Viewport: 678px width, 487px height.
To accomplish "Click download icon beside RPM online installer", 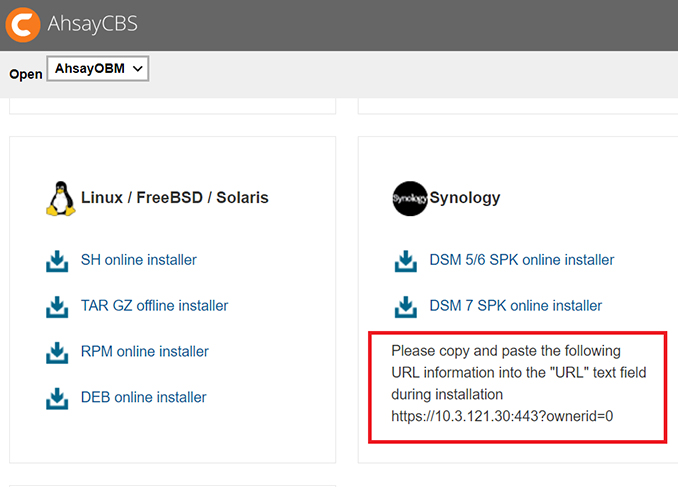I will point(57,352).
